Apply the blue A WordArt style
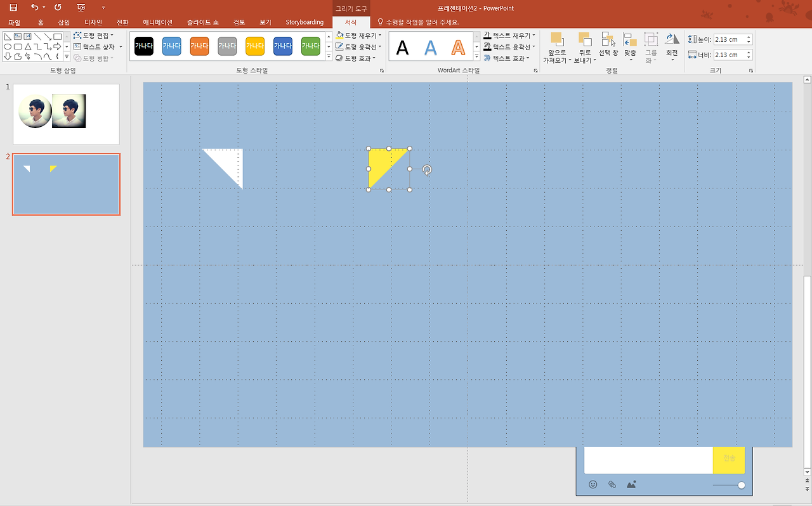Viewport: 812px width, 506px height. [x=431, y=47]
